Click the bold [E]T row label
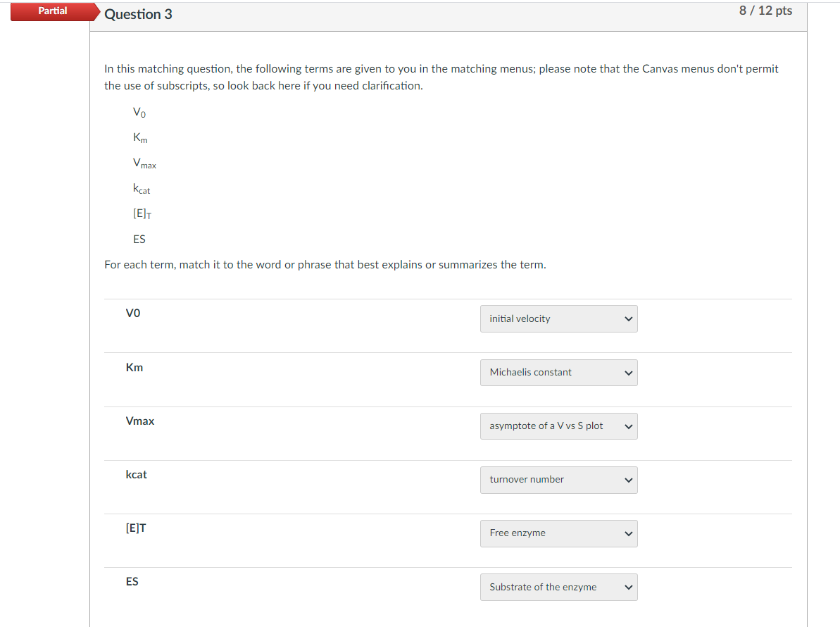Screen dimensions: 840x627 (x=136, y=528)
